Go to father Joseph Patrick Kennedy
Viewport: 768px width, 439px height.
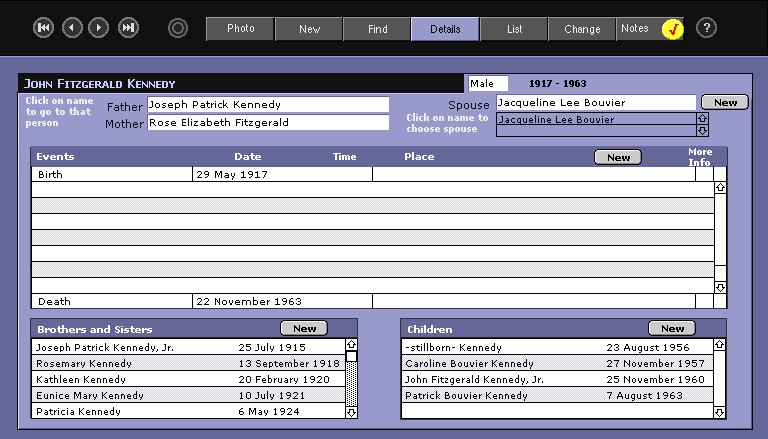click(268, 105)
